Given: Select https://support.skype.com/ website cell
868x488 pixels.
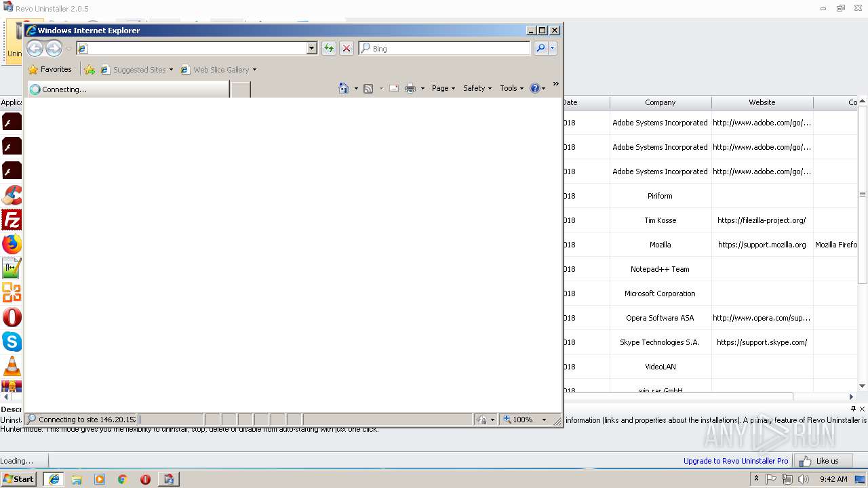Looking at the screenshot, I should pyautogui.click(x=762, y=342).
